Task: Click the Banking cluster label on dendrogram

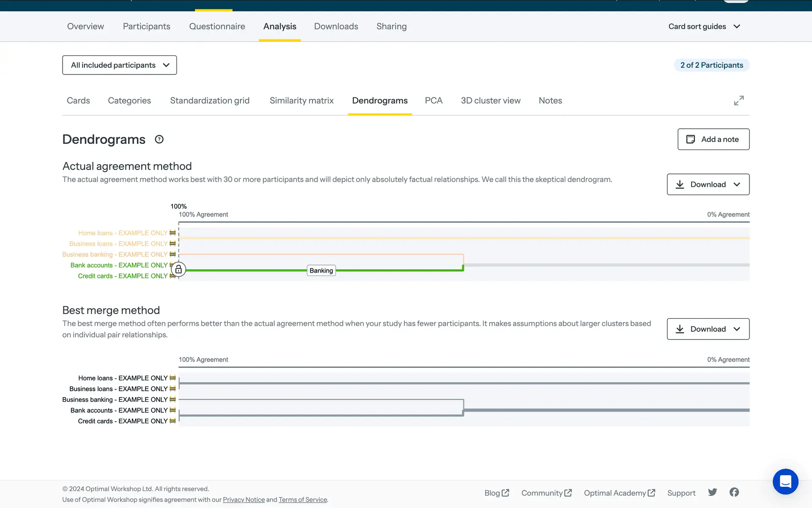Action: click(x=321, y=271)
